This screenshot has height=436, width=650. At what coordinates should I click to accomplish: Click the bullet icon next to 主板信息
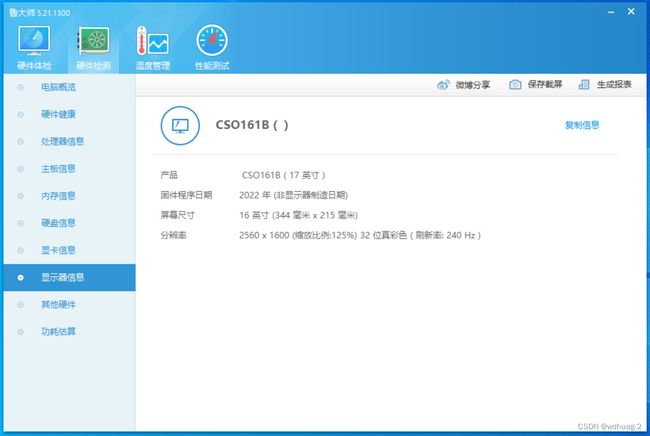(20, 169)
